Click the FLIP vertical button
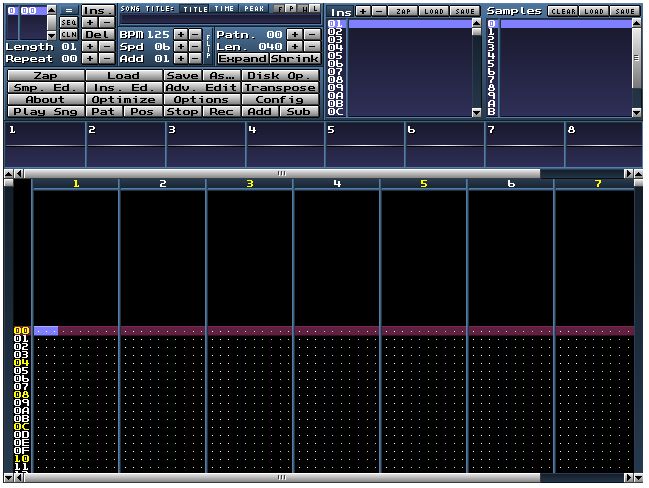 (208, 46)
